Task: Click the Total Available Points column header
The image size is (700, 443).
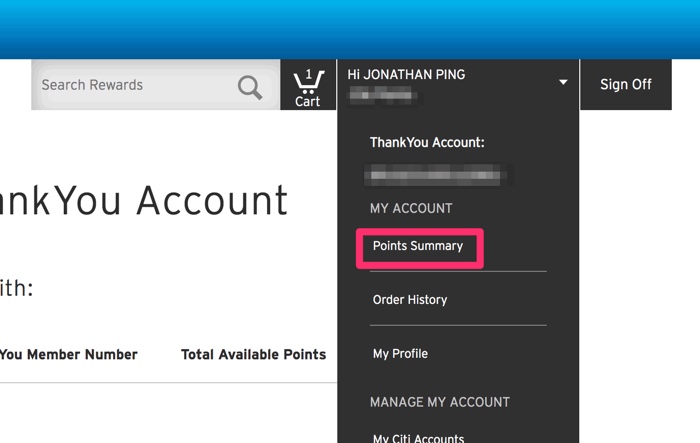Action: click(253, 354)
